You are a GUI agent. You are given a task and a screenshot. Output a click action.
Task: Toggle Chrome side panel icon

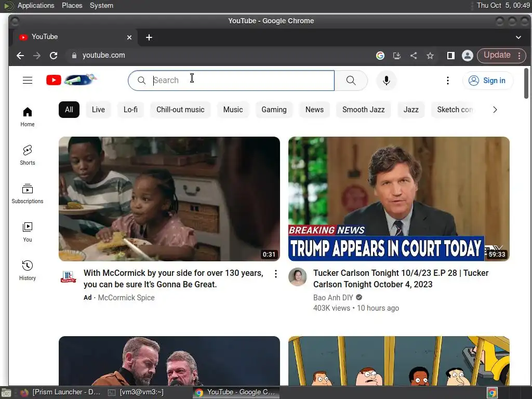(450, 55)
